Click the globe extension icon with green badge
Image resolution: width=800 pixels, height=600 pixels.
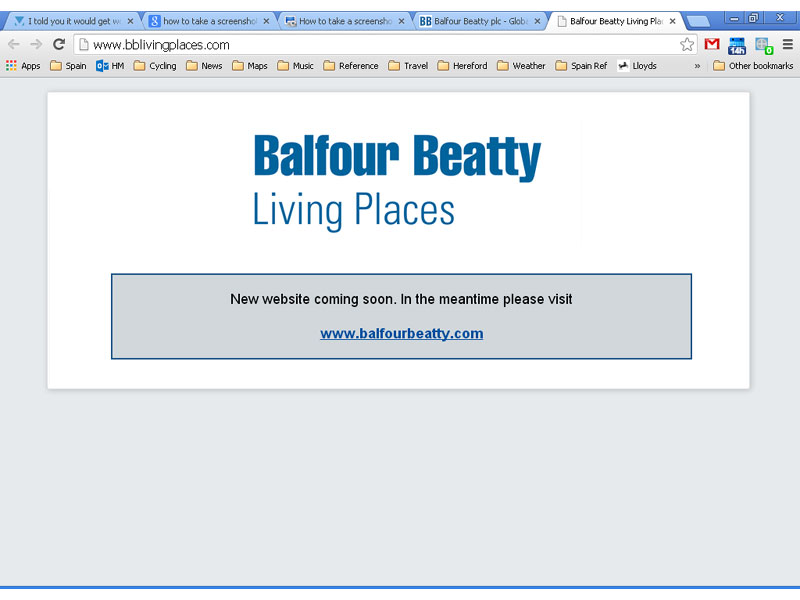[x=764, y=46]
